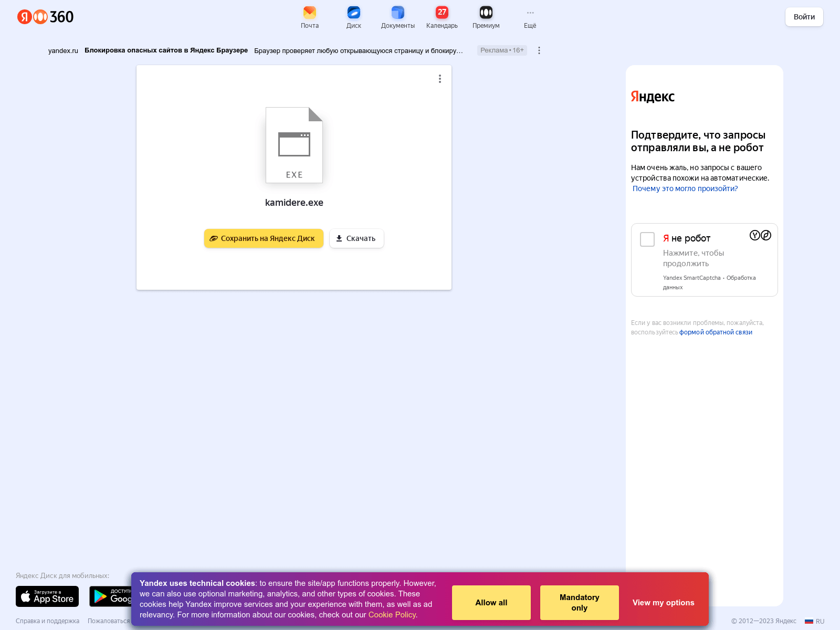Click the Реклама 16+ ad label
The image size is (840, 630).
pos(502,50)
